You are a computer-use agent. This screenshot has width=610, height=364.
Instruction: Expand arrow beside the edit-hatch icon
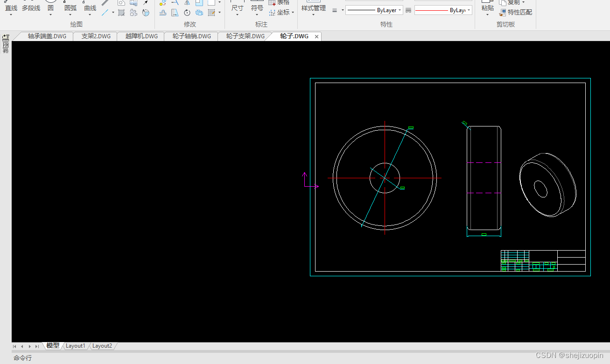219,13
